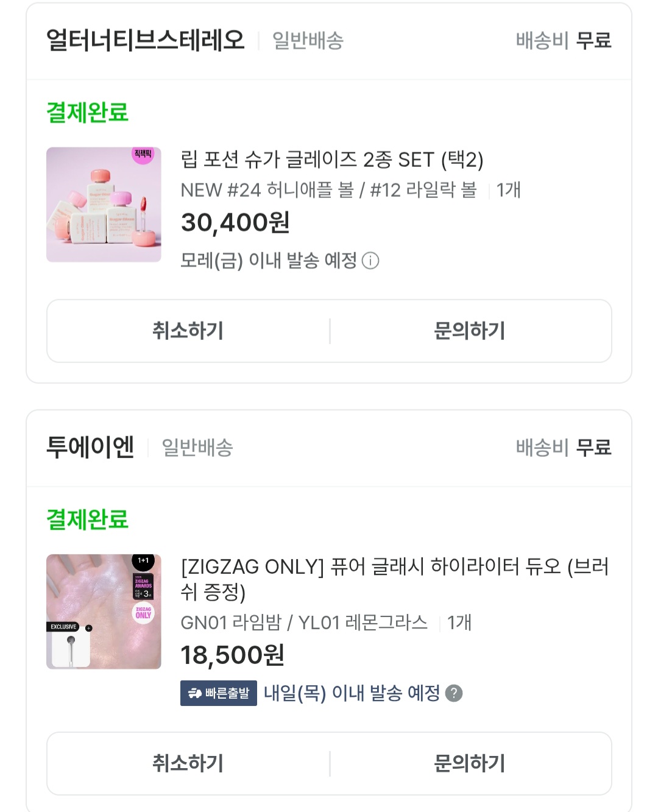Open 립 포션 슈가 글레이즈 2종 SET title
Image resolution: width=658 pixels, height=812 pixels.
(x=332, y=160)
